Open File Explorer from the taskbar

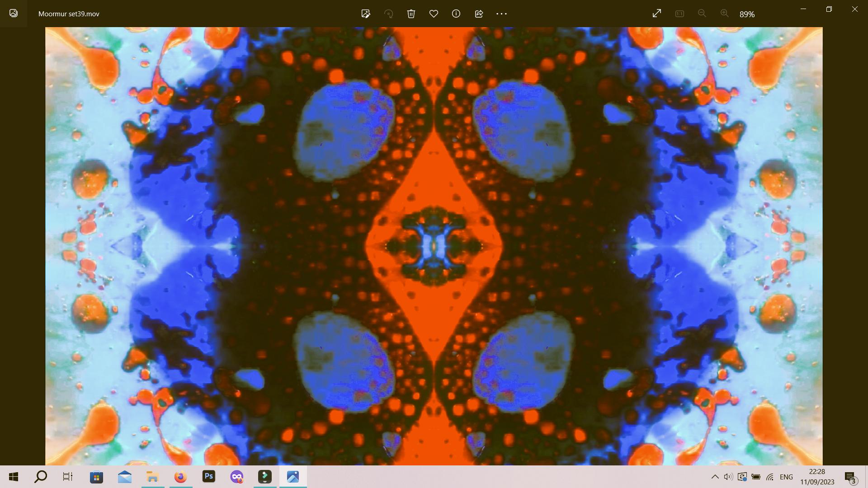[x=152, y=477]
